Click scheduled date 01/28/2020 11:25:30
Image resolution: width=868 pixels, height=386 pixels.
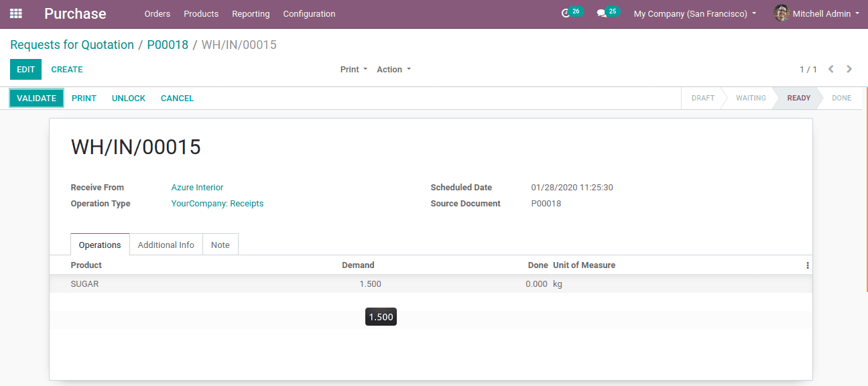click(572, 188)
